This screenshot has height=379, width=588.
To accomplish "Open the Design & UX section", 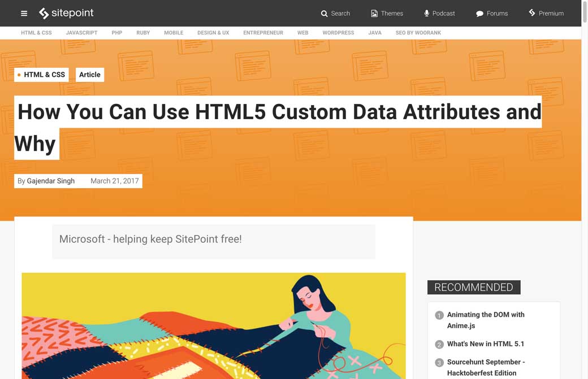I will click(x=213, y=33).
